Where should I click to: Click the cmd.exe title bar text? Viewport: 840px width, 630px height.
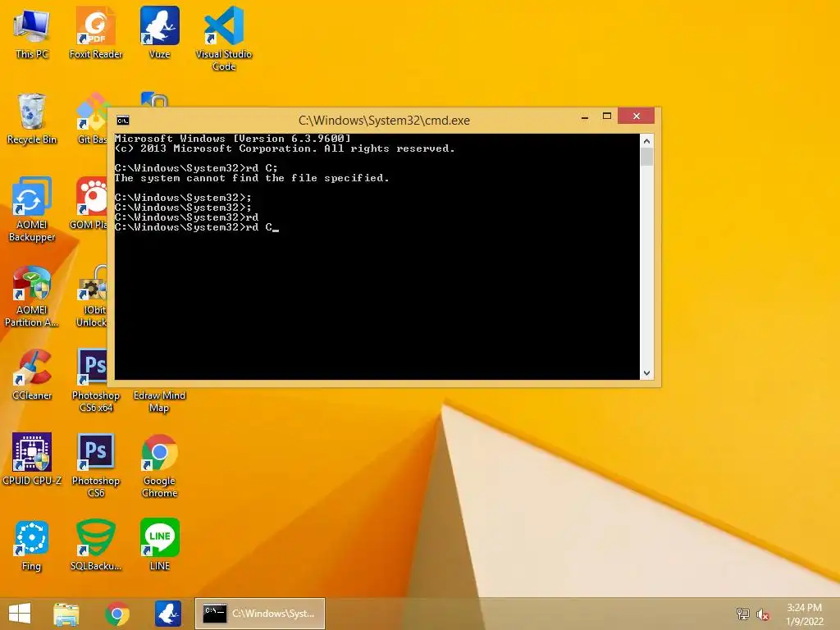[x=384, y=121]
